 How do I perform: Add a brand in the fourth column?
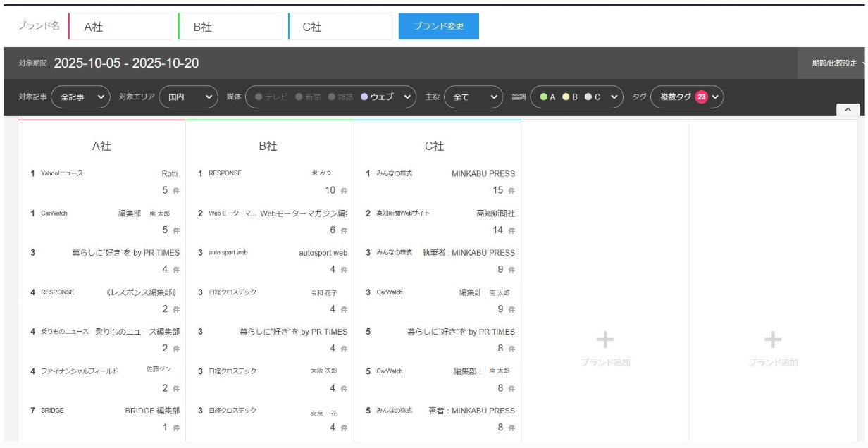605,349
